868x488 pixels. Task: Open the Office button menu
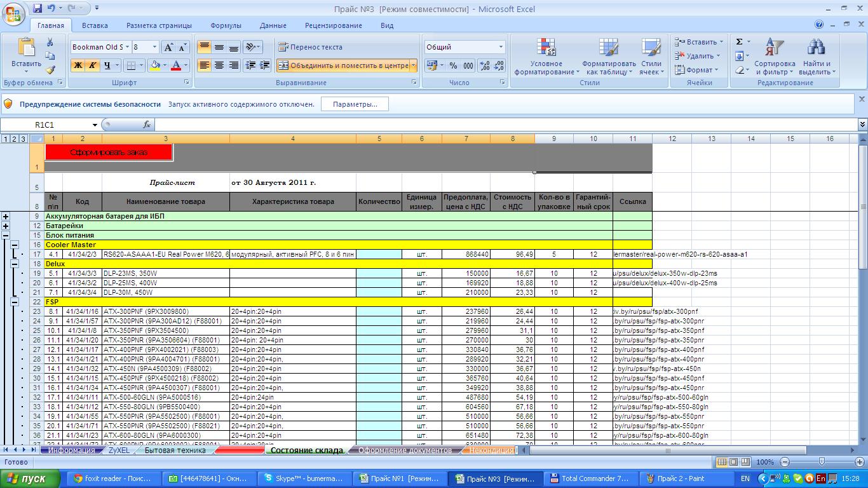click(14, 14)
